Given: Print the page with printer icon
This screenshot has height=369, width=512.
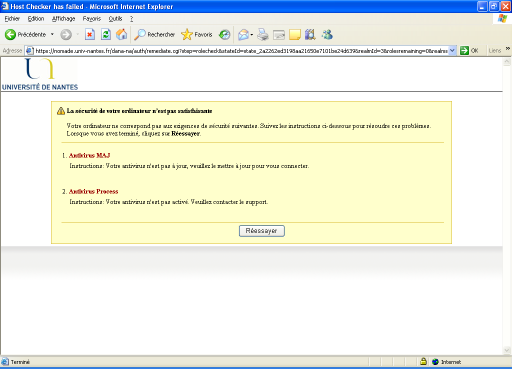Looking at the screenshot, I should point(263,34).
